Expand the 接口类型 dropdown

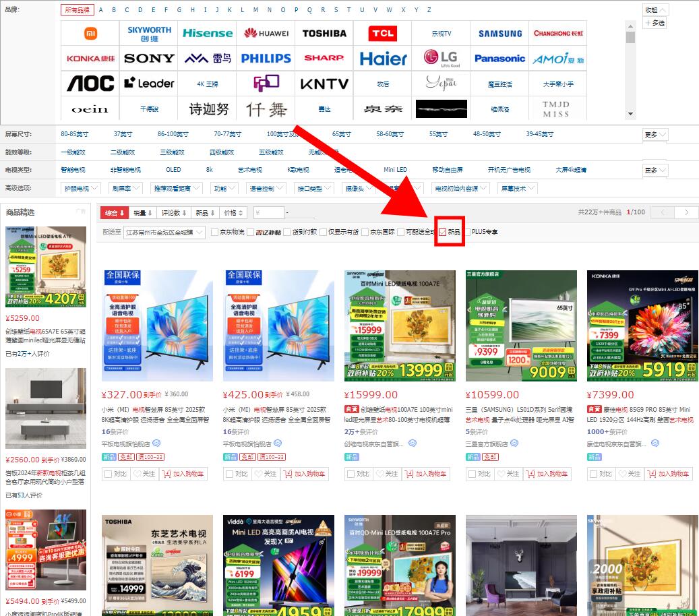pos(314,189)
